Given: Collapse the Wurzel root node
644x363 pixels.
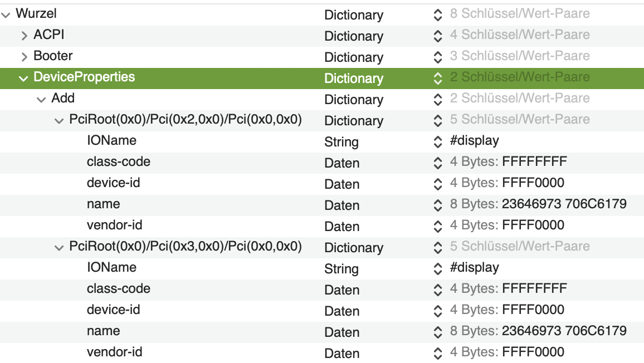Looking at the screenshot, I should click(x=6, y=14).
